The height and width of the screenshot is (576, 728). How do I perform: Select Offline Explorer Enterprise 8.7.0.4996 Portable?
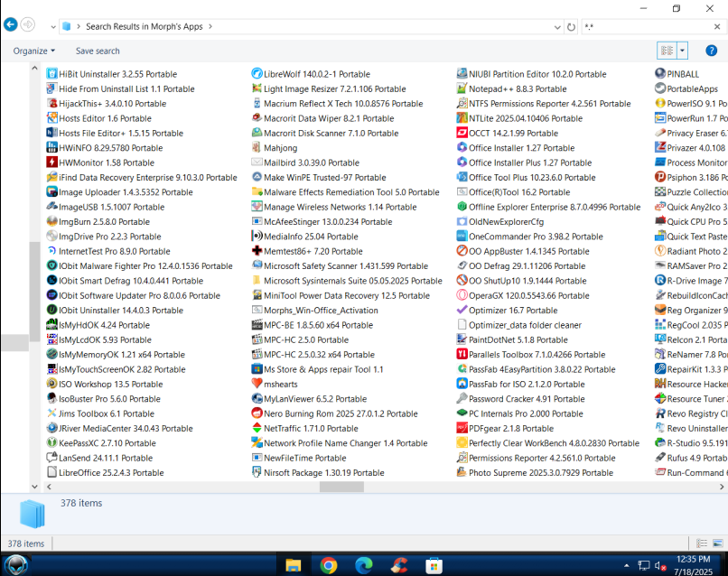tap(555, 207)
